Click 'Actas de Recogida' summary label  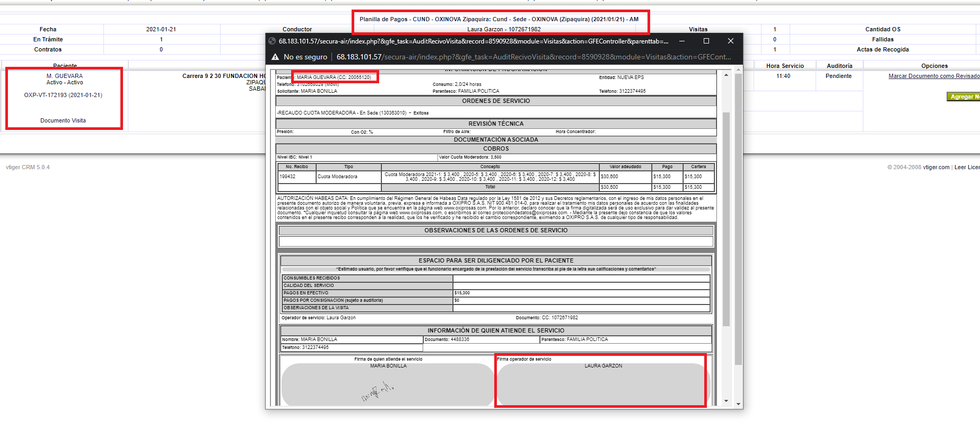[883, 49]
